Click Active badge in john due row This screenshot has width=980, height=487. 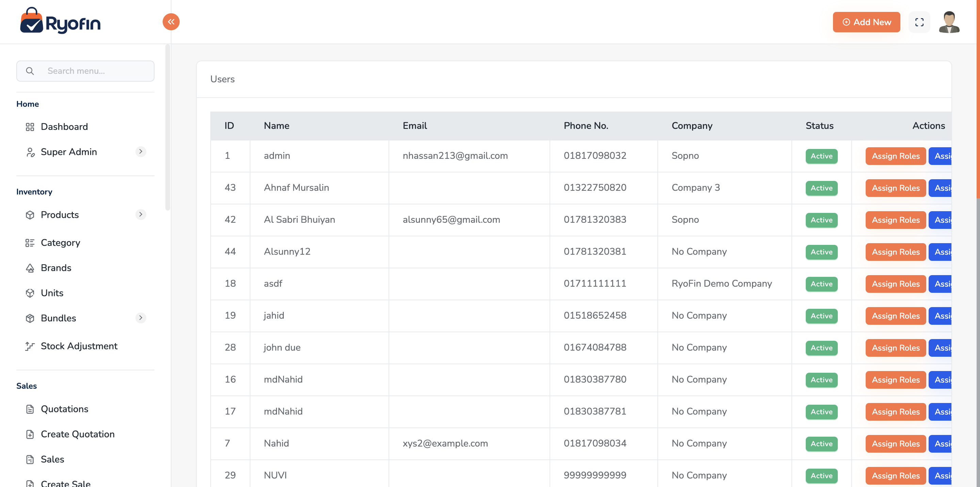tap(821, 348)
